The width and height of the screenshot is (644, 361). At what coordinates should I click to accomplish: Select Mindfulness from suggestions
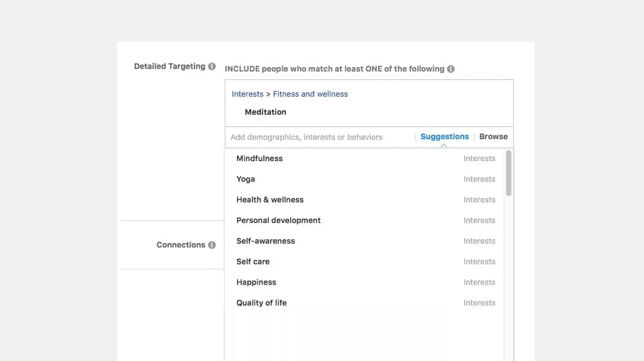tap(260, 159)
